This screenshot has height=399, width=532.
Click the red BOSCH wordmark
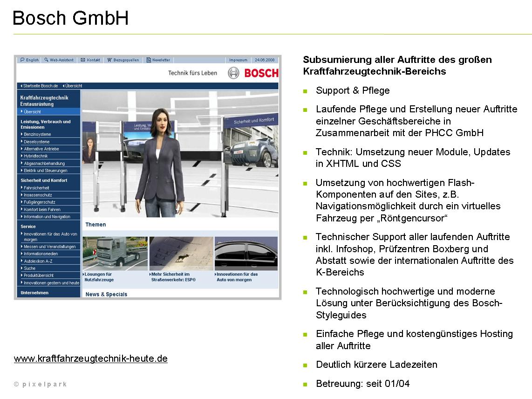261,73
